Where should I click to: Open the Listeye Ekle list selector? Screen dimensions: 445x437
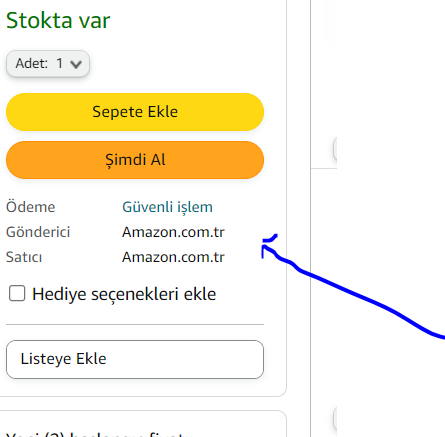click(x=135, y=359)
